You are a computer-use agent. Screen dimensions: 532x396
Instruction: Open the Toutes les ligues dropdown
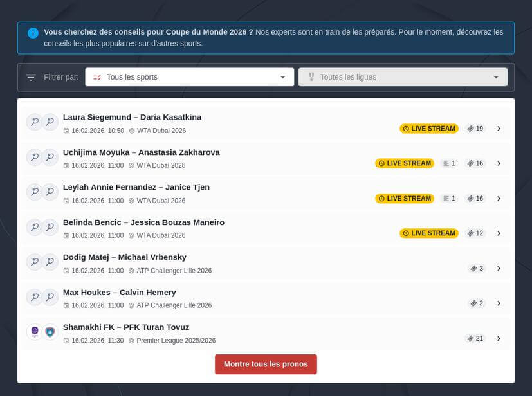click(403, 77)
